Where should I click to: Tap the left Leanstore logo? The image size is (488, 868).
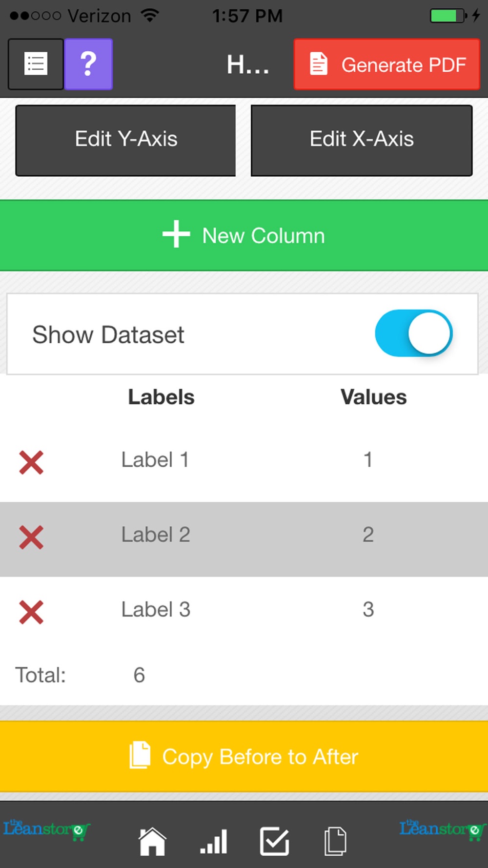pos(46,829)
